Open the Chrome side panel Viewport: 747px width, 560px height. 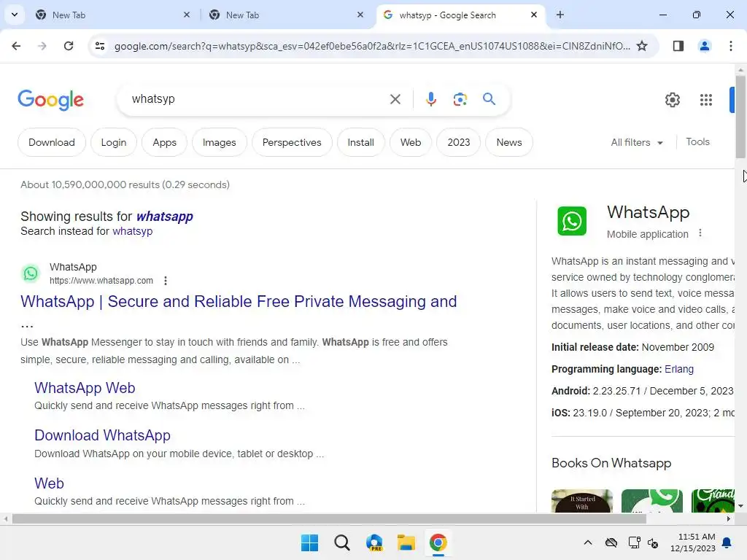pyautogui.click(x=678, y=46)
